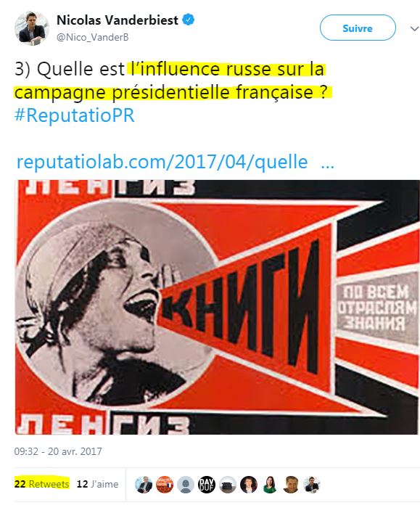The image size is (420, 505).
Task: Click the blue verified badge icon
Action: 189,20
